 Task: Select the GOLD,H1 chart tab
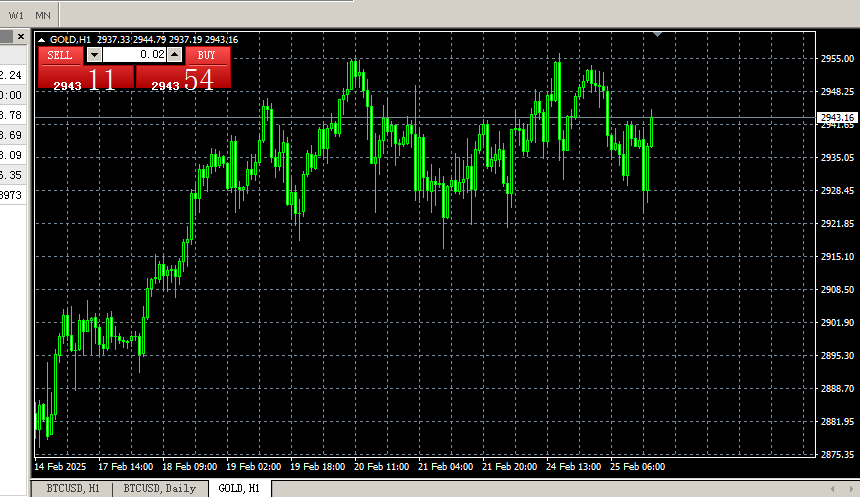[239, 488]
